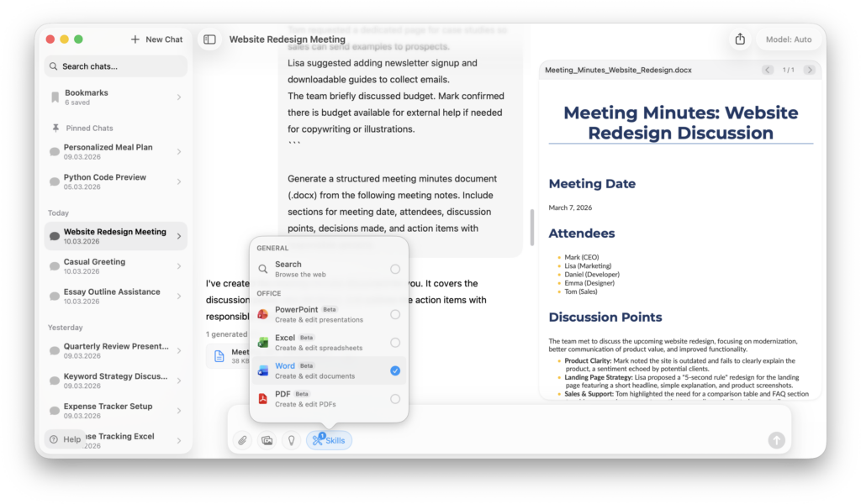Image resolution: width=861 pixels, height=504 pixels.
Task: Click the Help button
Action: (65, 439)
